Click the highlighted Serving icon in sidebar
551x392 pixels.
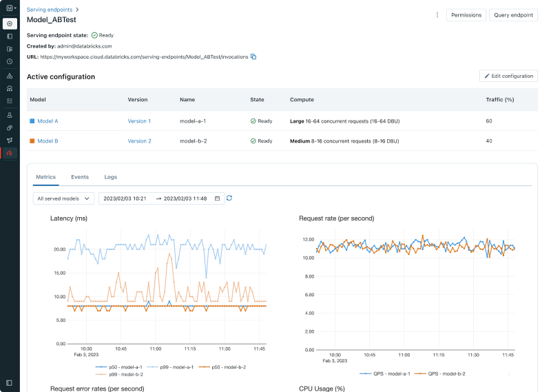10,153
